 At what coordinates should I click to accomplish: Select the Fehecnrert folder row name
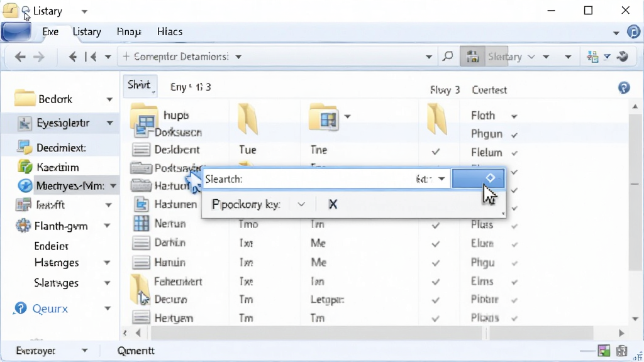(x=178, y=282)
